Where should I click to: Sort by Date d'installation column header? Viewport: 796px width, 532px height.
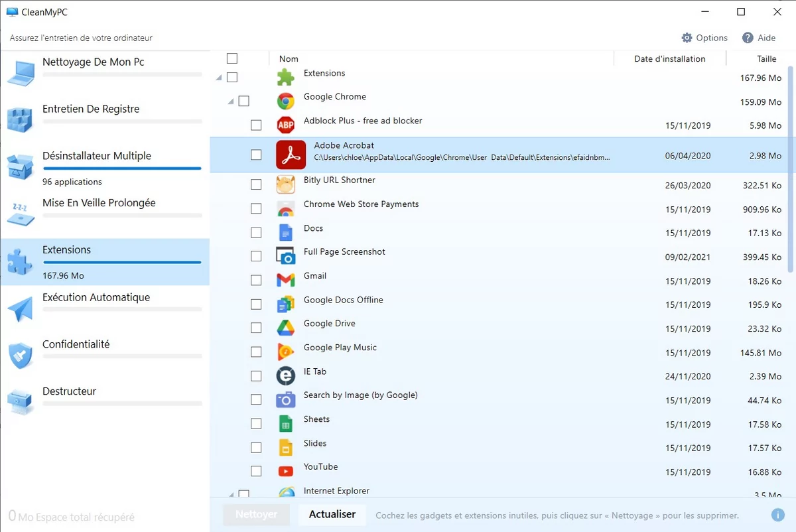coord(670,58)
